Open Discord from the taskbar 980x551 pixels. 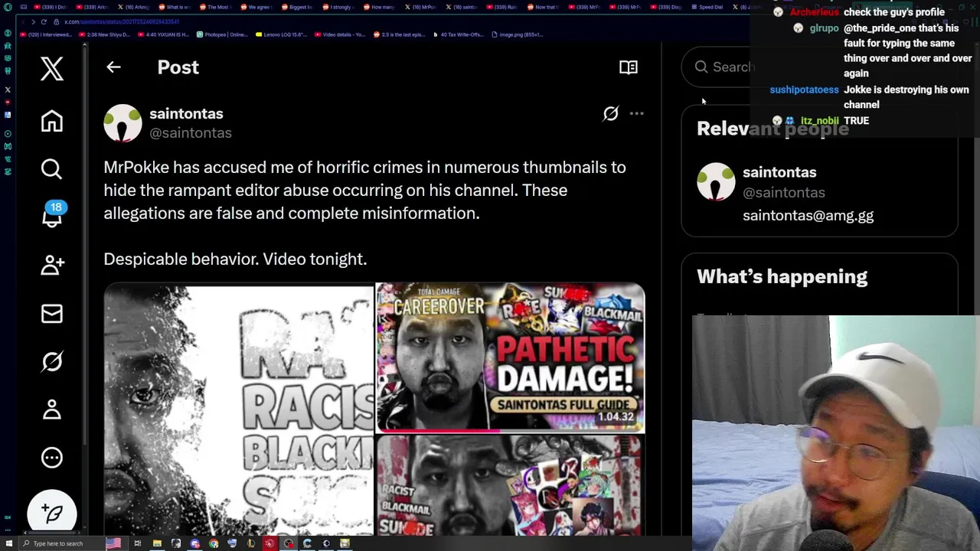click(x=194, y=543)
